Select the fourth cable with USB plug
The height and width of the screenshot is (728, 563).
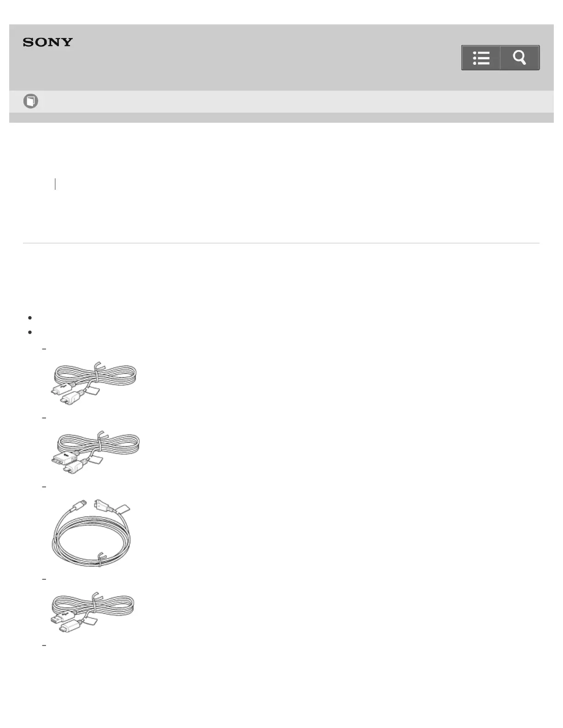tap(92, 613)
